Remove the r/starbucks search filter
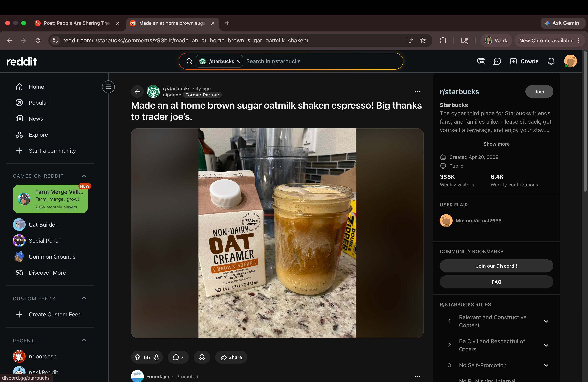The width and height of the screenshot is (588, 382). 238,61
